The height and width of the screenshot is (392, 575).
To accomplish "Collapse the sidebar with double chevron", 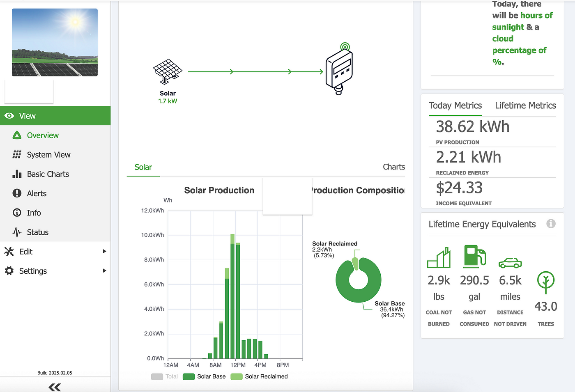I will (55, 387).
